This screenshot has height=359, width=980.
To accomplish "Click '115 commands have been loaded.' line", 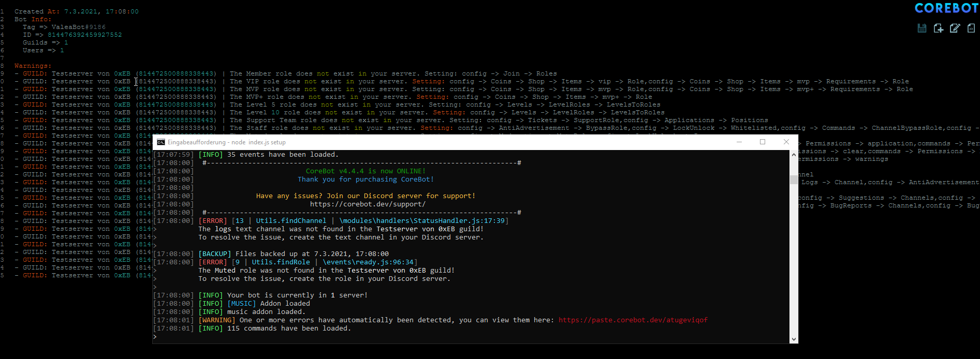I will click(x=252, y=328).
